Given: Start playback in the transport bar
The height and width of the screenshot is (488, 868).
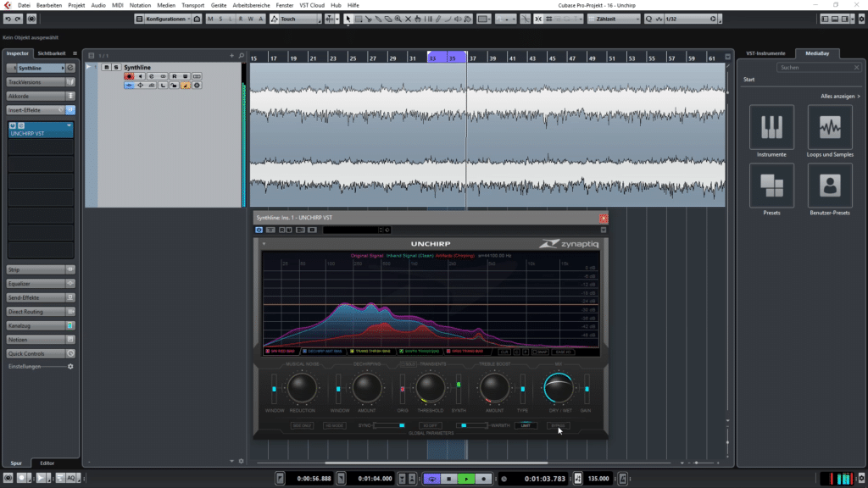Looking at the screenshot, I should pos(466,479).
